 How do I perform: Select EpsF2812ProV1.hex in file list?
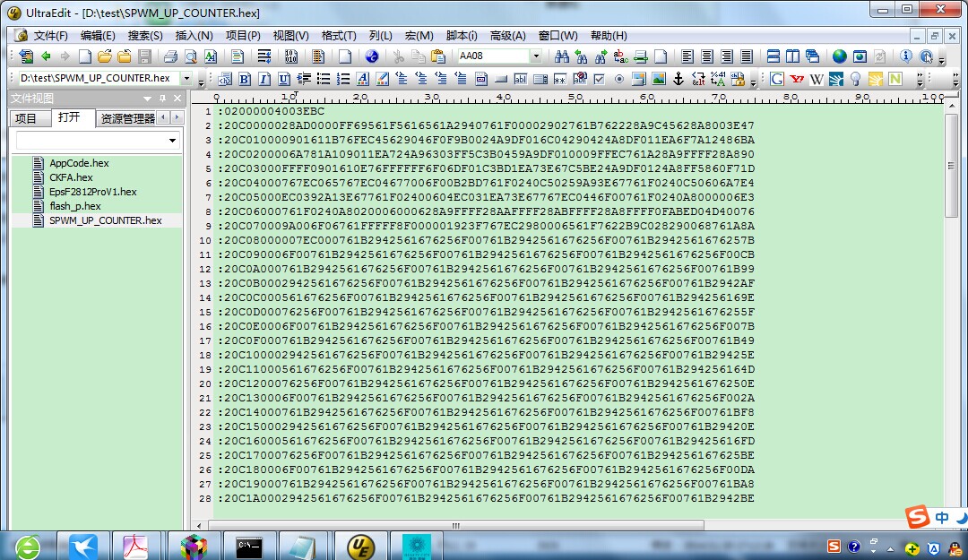[93, 192]
